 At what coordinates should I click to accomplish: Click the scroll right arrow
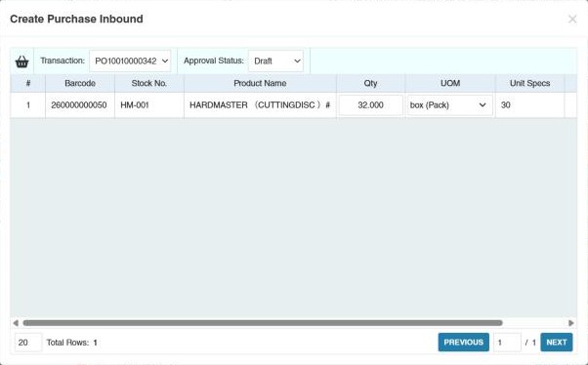(571, 323)
